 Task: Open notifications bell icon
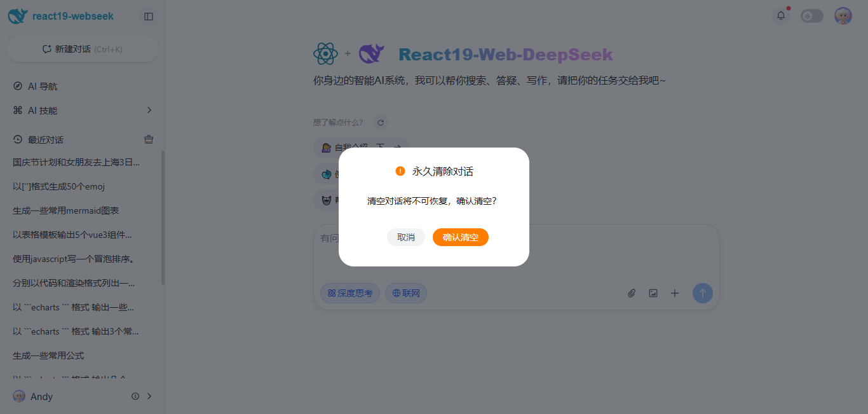tap(781, 16)
